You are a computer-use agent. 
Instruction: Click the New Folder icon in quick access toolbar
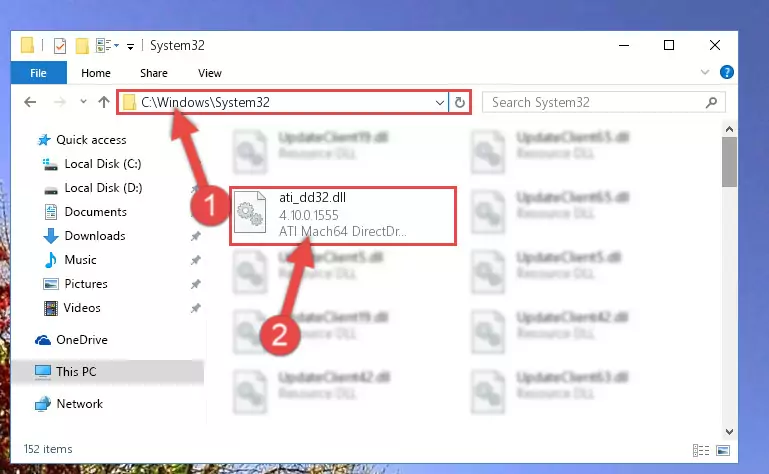click(x=82, y=46)
